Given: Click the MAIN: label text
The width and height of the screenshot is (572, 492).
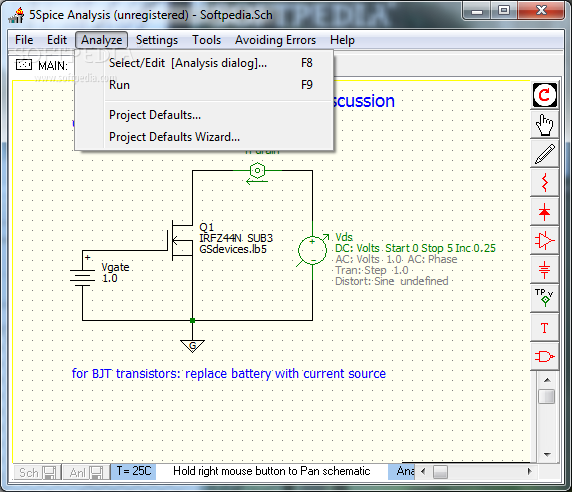Looking at the screenshot, I should coord(53,66).
